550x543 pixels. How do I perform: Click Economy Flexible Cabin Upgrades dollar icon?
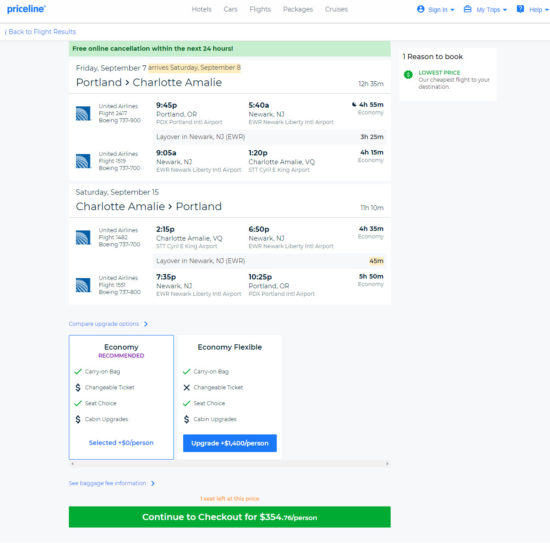pos(187,419)
